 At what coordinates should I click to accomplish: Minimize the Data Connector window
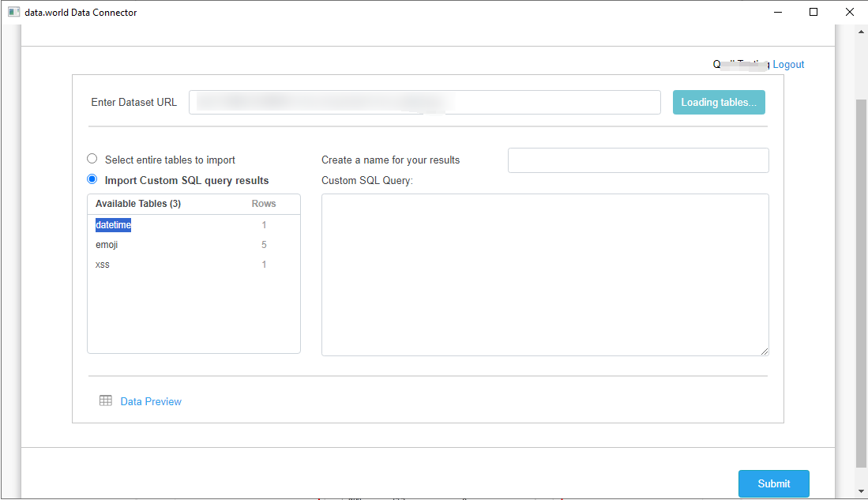click(x=777, y=12)
